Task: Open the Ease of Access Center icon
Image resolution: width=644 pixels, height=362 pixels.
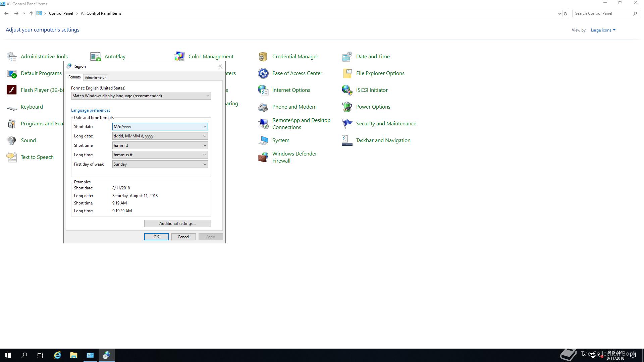Action: [x=263, y=73]
